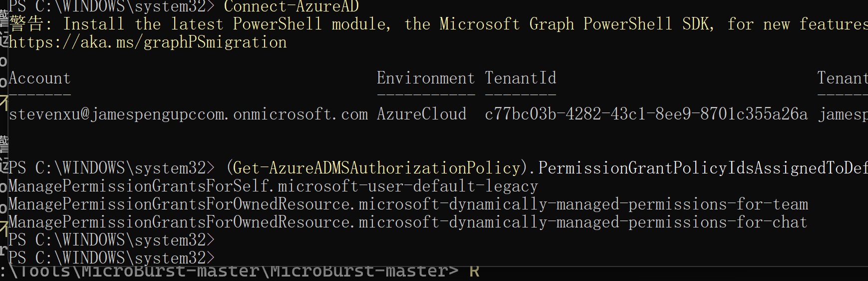
Task: Click the AzureCloud environment value
Action: 422,114
